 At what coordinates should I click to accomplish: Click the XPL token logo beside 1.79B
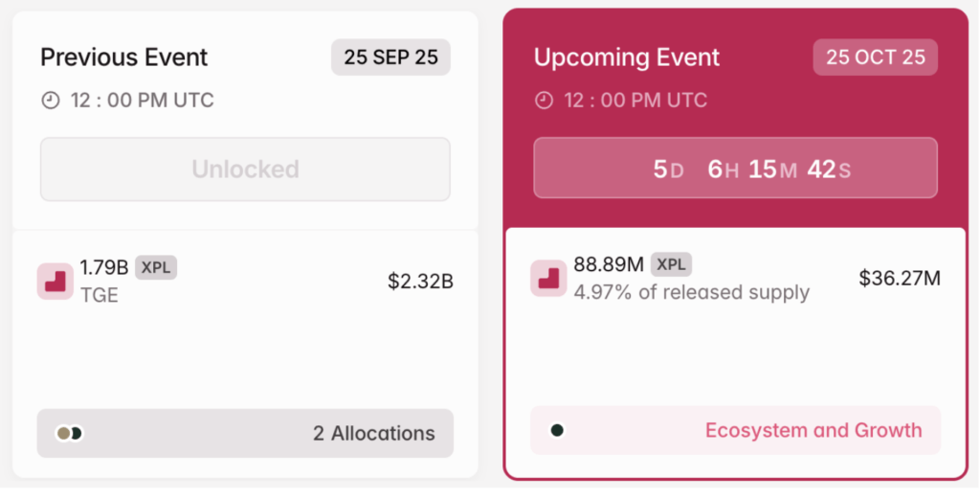coord(56,282)
